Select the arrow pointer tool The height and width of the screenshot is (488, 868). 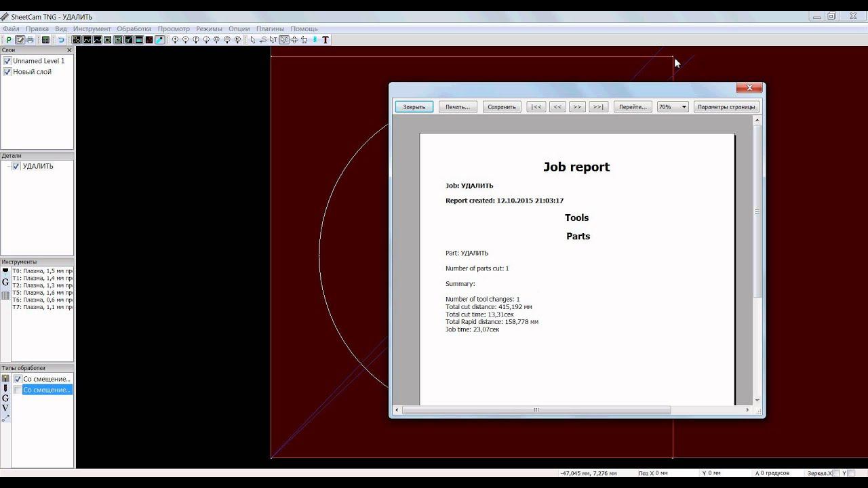(x=252, y=40)
